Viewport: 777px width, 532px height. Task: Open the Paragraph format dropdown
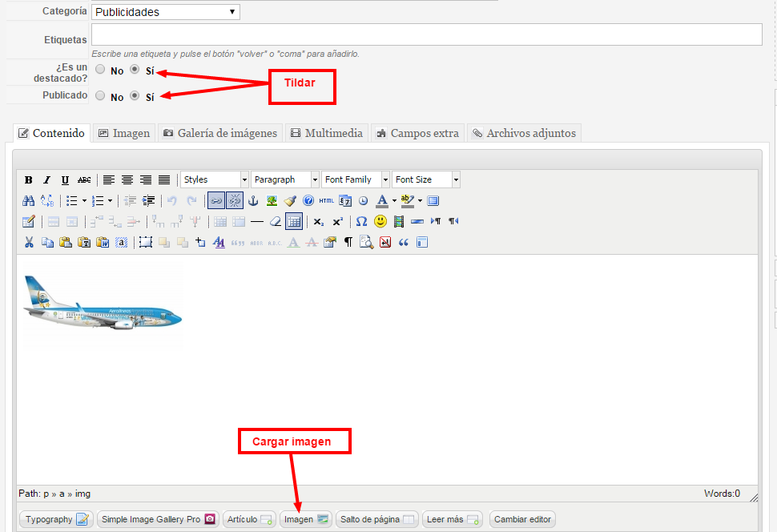[x=285, y=180]
